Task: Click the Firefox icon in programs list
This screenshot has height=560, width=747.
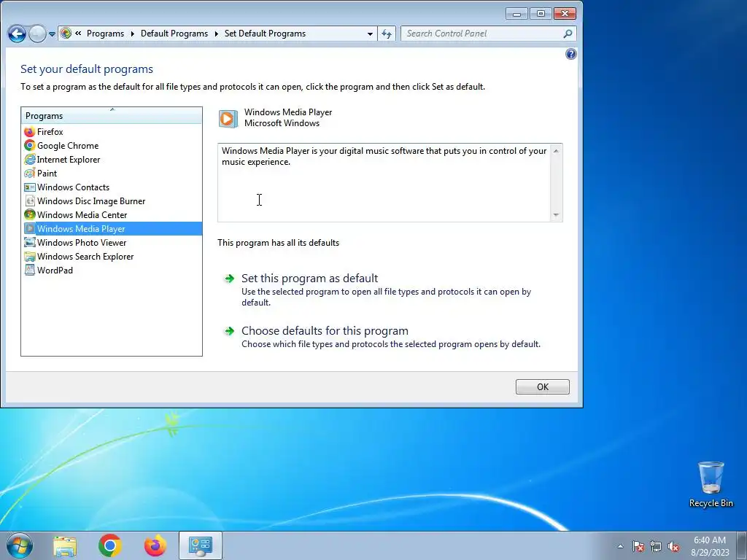Action: [x=29, y=132]
